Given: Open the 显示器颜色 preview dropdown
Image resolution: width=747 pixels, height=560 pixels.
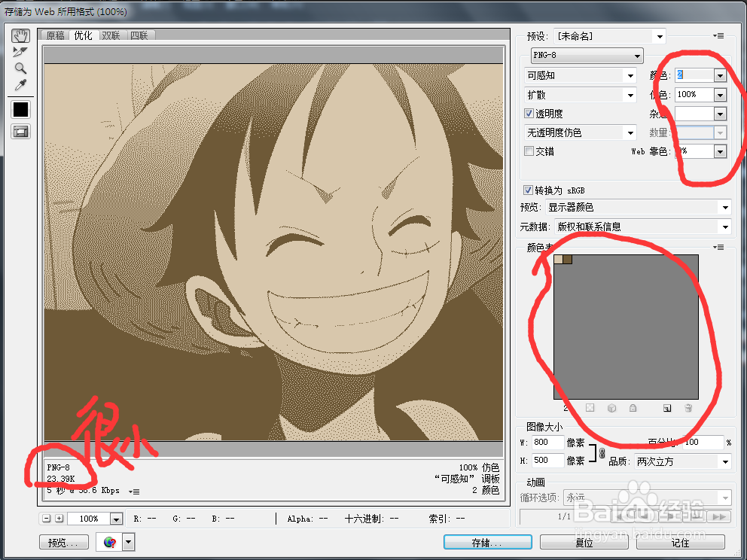Looking at the screenshot, I should [x=639, y=207].
